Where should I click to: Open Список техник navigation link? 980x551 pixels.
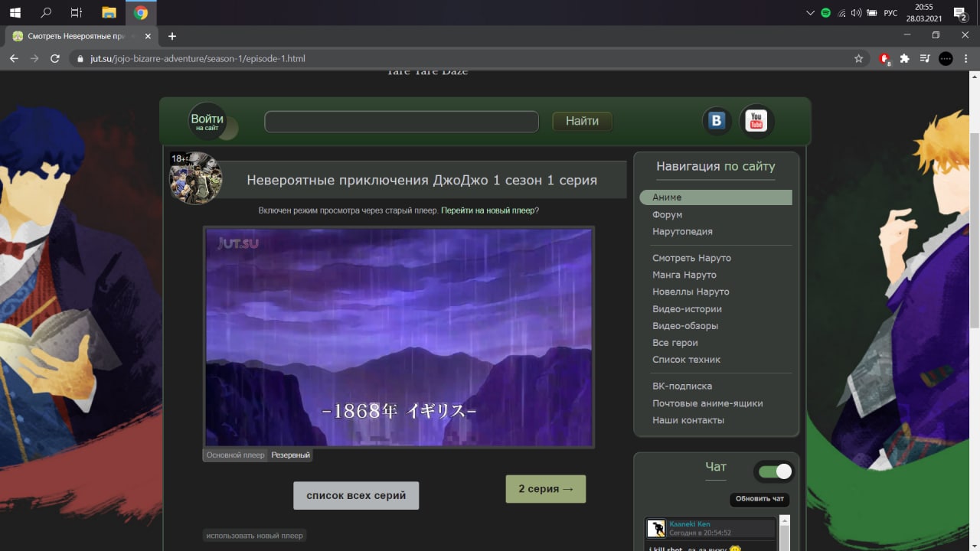[686, 360]
